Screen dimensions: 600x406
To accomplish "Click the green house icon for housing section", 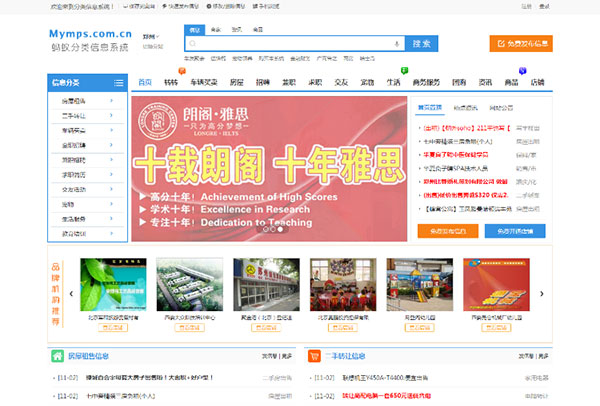I will 57,356.
